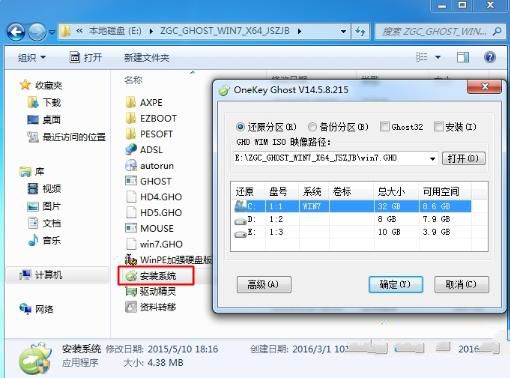Select 还原分区 radio button

click(x=240, y=127)
